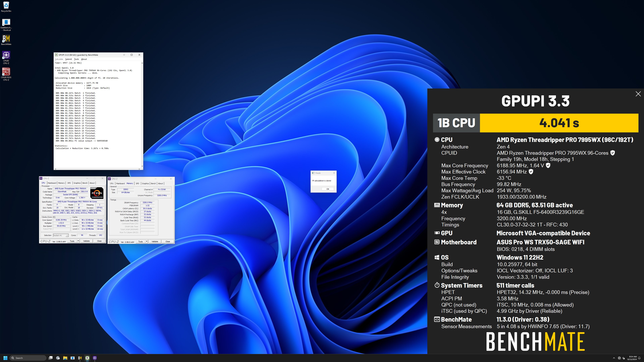The image size is (644, 362).
Task: Open the CPUID ROG CPU-Z desktop icon
Action: coord(6,74)
